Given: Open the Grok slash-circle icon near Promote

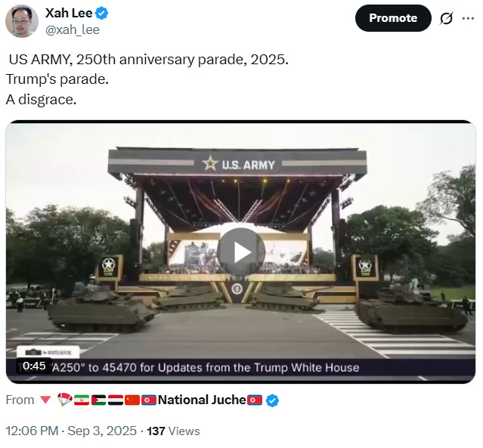Looking at the screenshot, I should [447, 18].
